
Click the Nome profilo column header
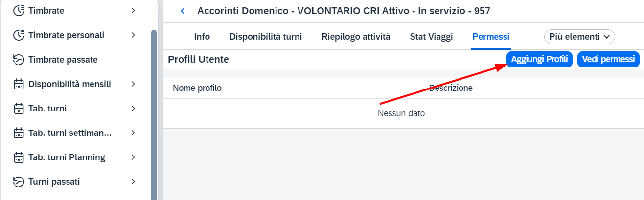click(x=197, y=89)
